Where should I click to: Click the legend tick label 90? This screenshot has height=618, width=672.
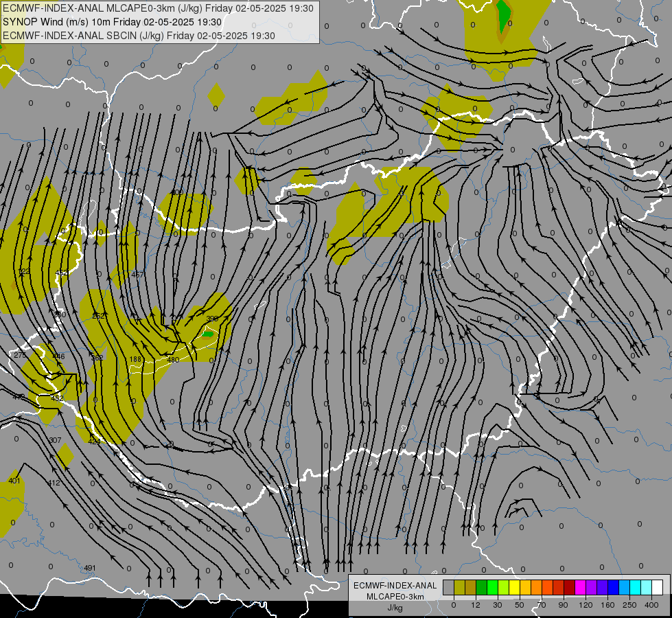(563, 605)
